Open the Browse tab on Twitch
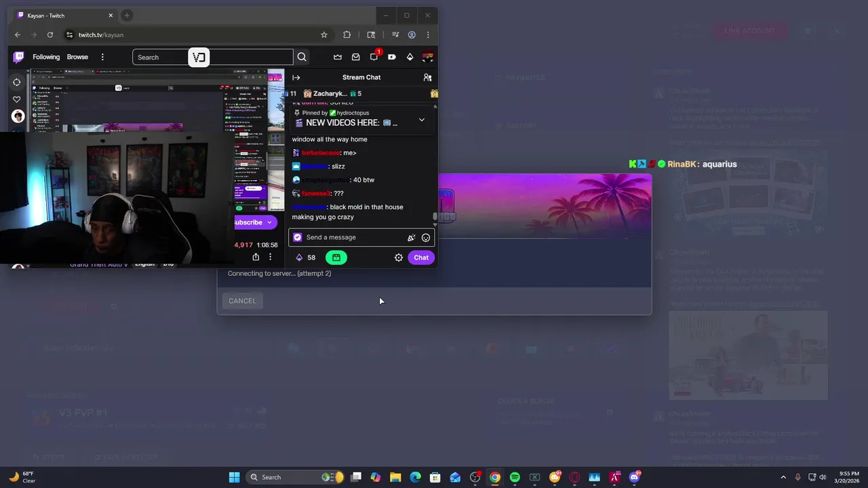868x488 pixels. [77, 57]
